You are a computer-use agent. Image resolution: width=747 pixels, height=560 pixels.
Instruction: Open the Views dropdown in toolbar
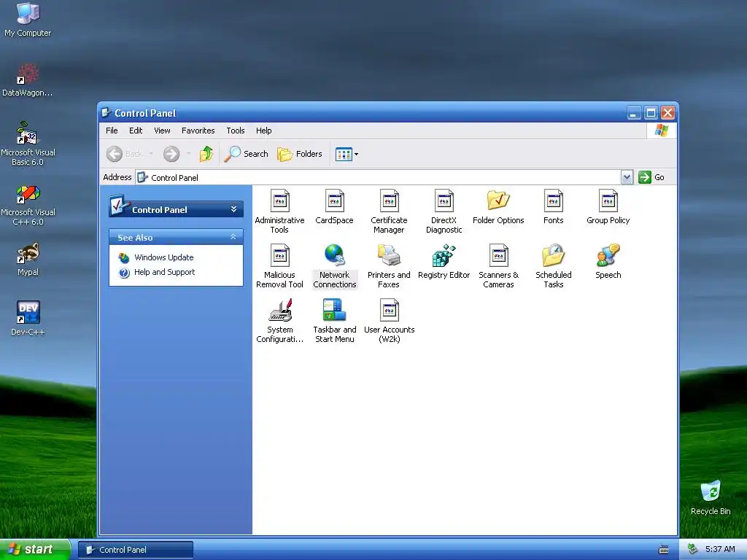(347, 154)
